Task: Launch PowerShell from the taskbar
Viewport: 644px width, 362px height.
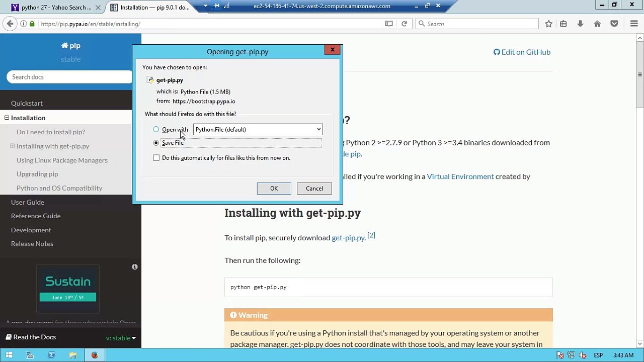Action: pos(51,355)
